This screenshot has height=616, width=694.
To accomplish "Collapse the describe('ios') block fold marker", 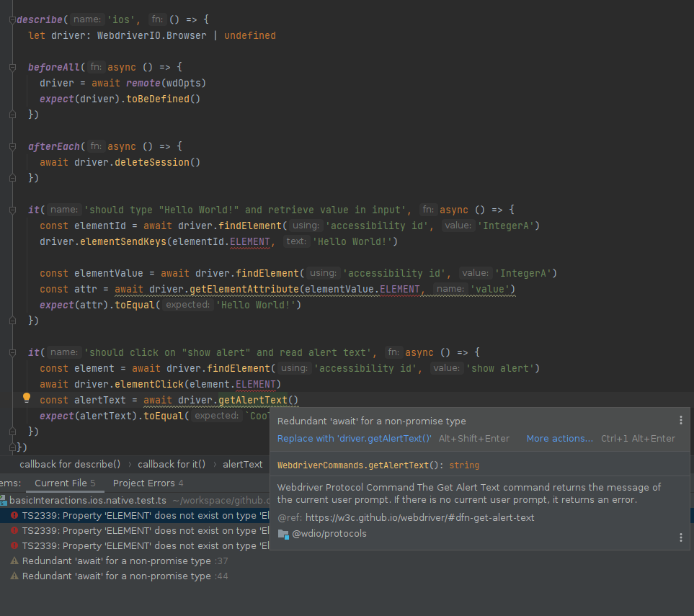I will point(12,20).
